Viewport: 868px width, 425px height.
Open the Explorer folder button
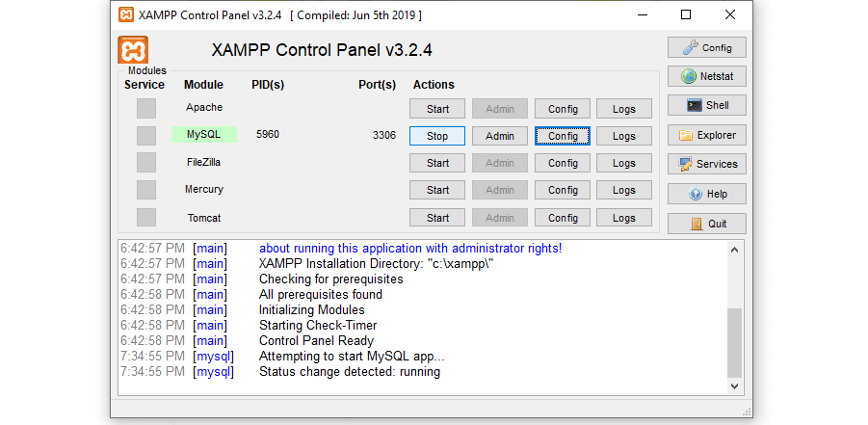tap(706, 135)
